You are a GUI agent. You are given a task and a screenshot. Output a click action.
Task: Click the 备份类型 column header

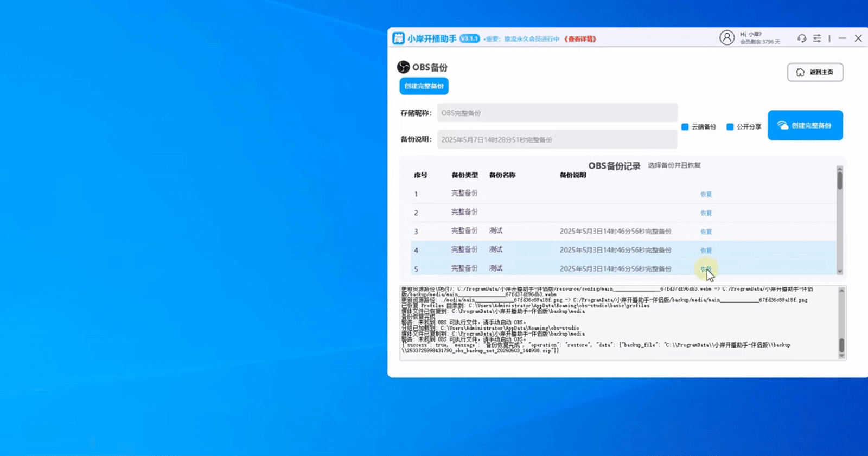465,175
